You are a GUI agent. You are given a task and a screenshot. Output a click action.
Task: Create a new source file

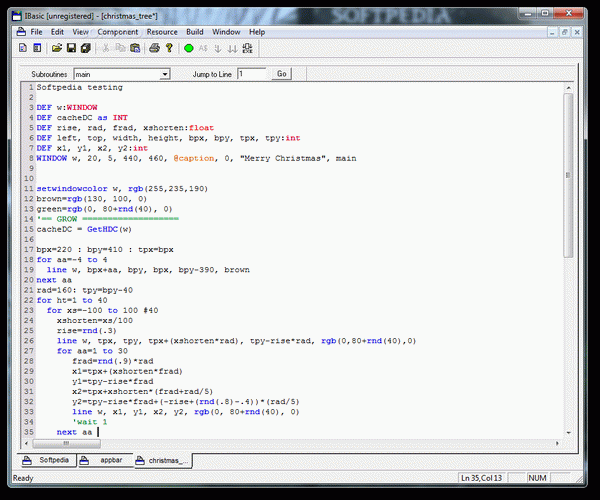23,48
